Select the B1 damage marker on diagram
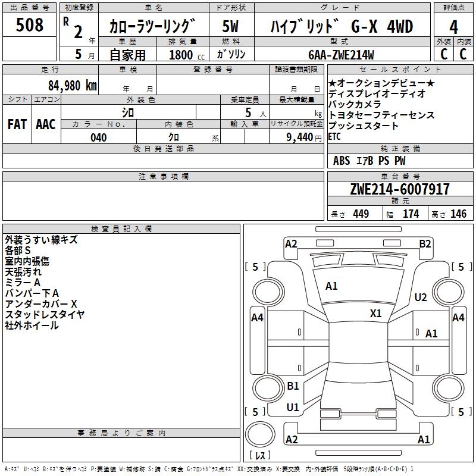Viewport: 476px width, 476px height. click(293, 386)
